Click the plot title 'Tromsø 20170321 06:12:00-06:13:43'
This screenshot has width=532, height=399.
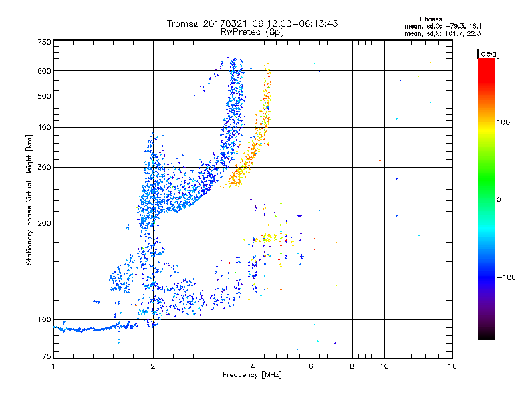coord(252,23)
